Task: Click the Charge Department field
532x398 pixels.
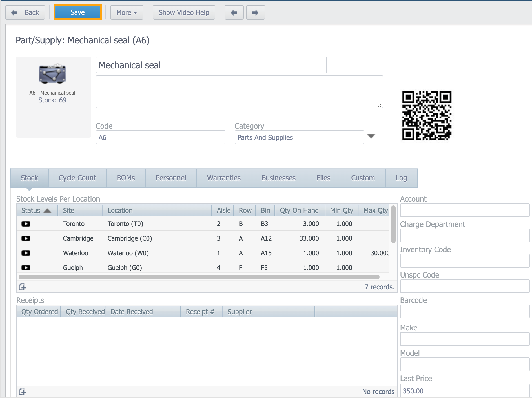Action: pyautogui.click(x=465, y=236)
